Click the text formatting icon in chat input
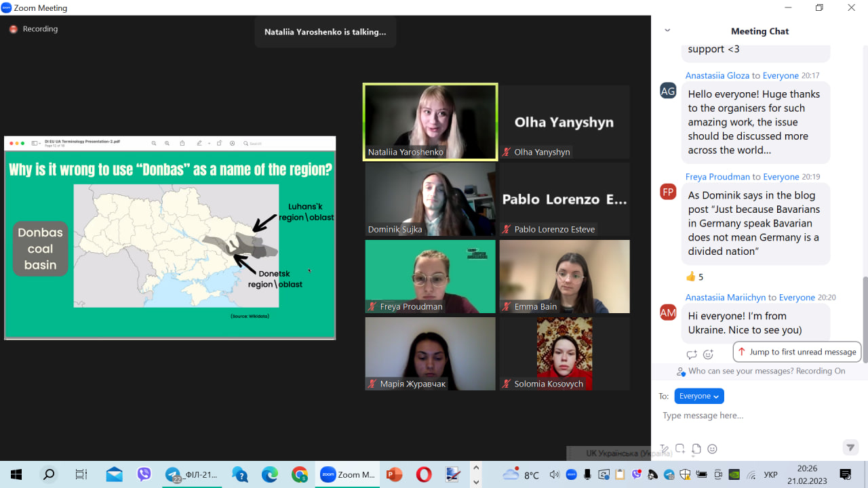868x488 pixels. (665, 448)
